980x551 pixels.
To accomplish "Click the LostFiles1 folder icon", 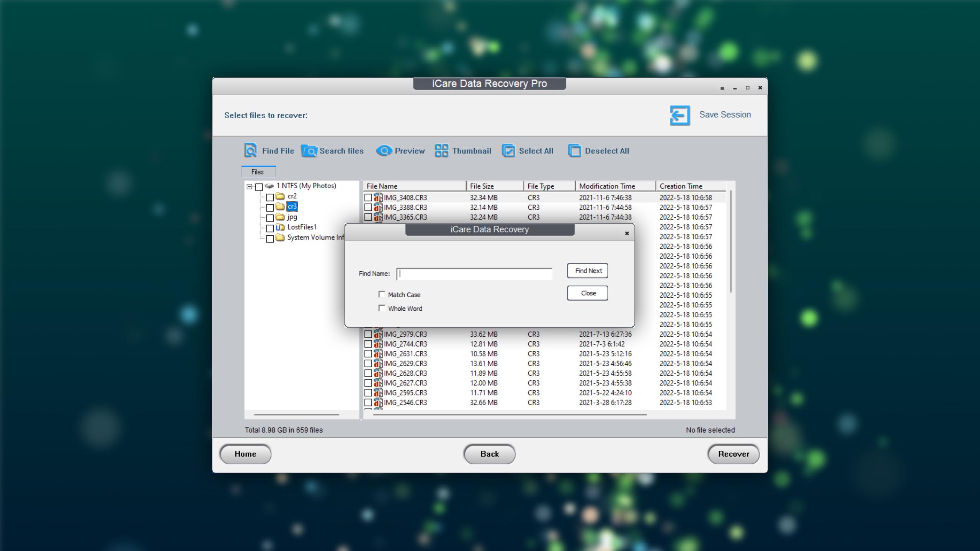I will tap(280, 227).
